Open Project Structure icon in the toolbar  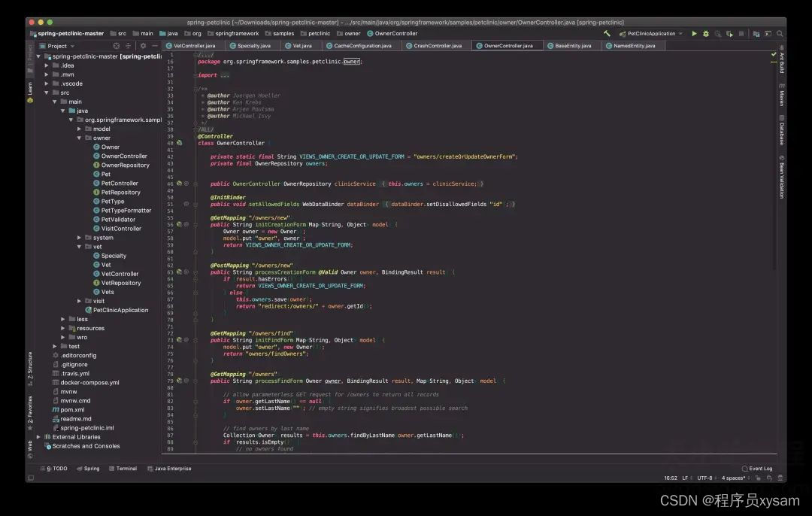[756, 34]
